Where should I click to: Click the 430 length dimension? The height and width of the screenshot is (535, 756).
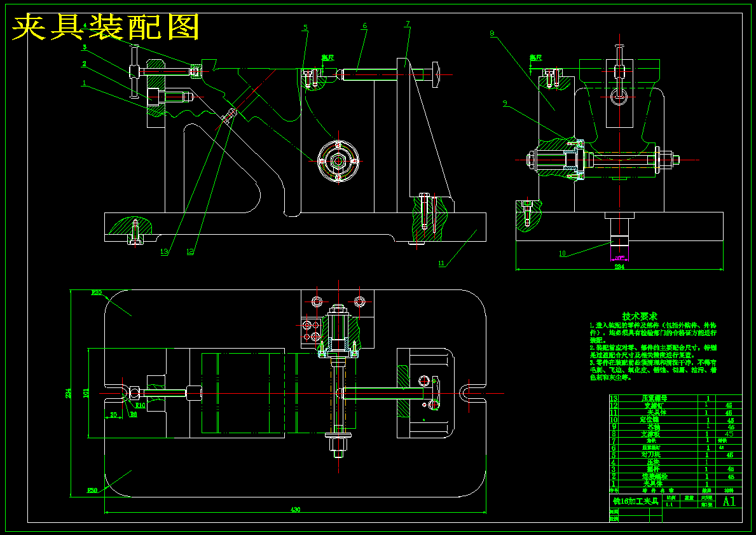(x=296, y=510)
